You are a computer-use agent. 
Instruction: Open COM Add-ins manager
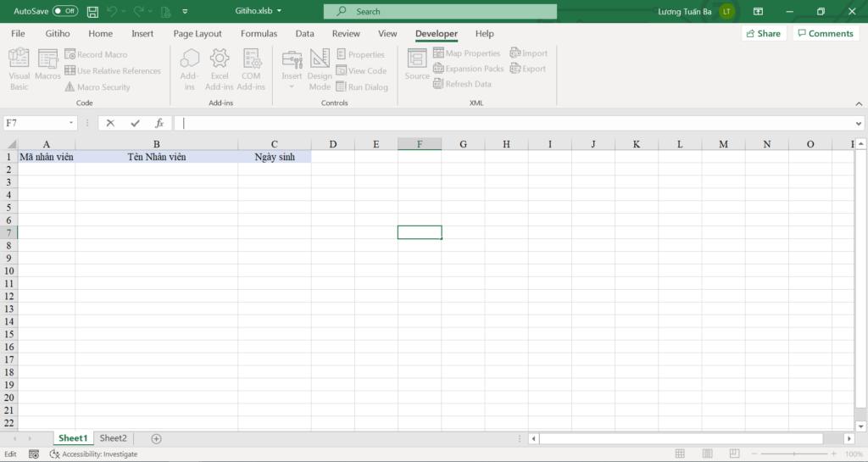click(251, 69)
